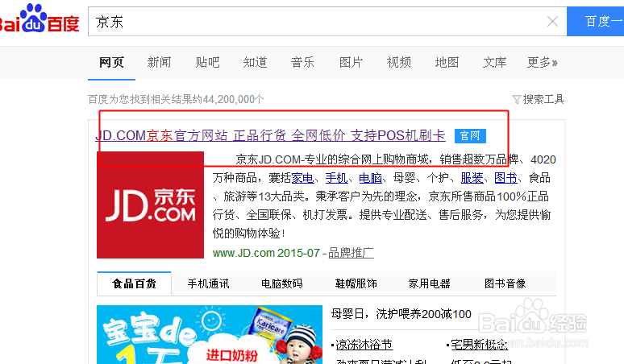Select the 食品百货 category tab
Image resolution: width=624 pixels, height=364 pixels.
tap(134, 283)
